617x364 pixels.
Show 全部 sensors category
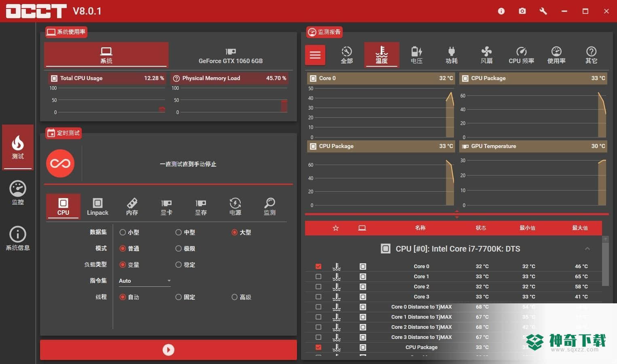pos(347,55)
